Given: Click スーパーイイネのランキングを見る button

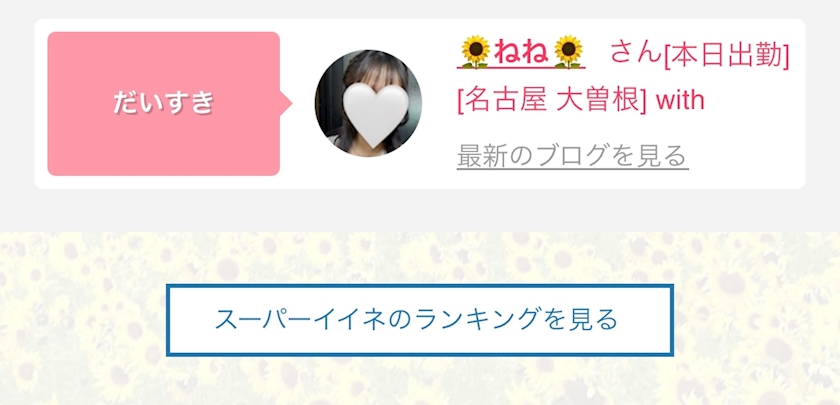Looking at the screenshot, I should coord(420,320).
